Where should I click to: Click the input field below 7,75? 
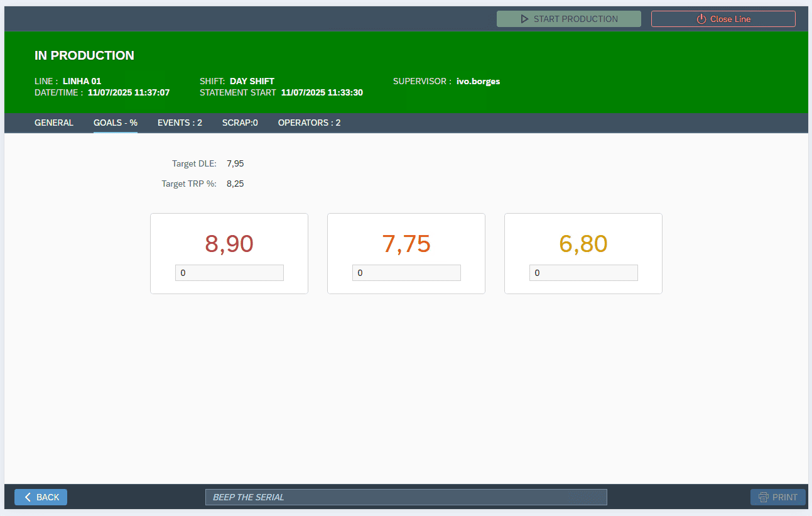pos(406,273)
